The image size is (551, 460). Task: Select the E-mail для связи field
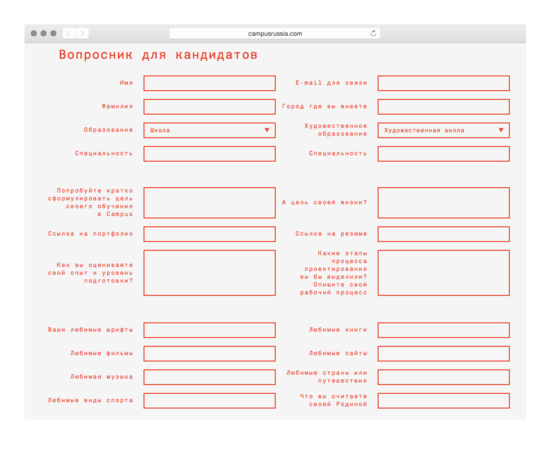click(x=443, y=83)
